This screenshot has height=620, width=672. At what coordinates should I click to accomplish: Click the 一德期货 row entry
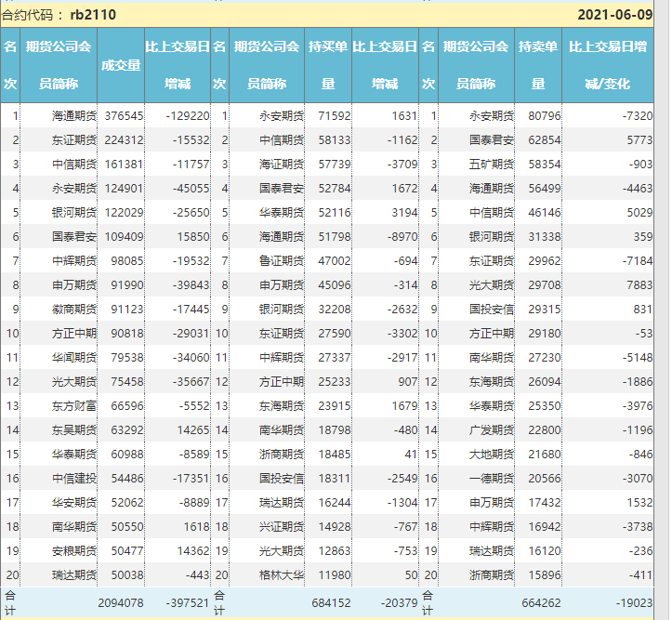point(492,479)
